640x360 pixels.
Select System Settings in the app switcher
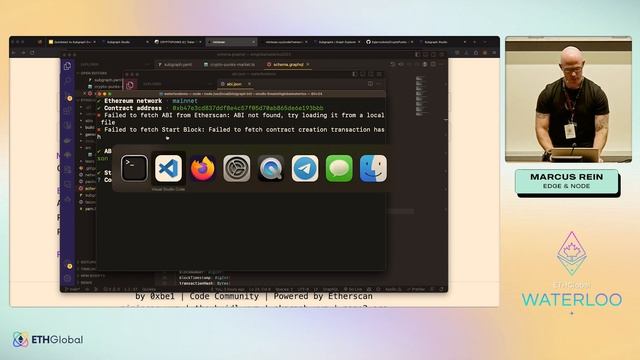(237, 168)
